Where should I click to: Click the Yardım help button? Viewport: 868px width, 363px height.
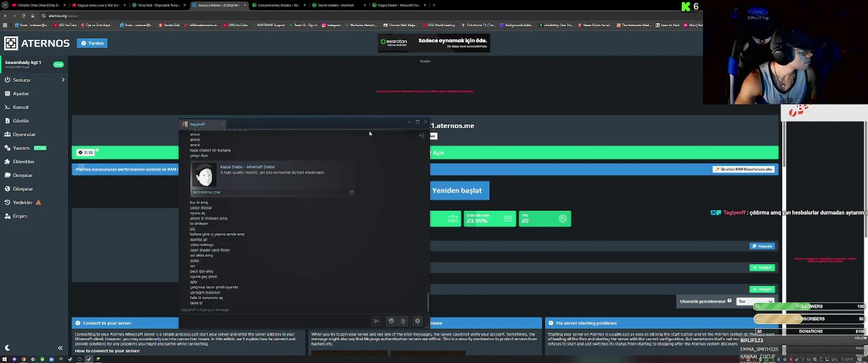tap(92, 43)
